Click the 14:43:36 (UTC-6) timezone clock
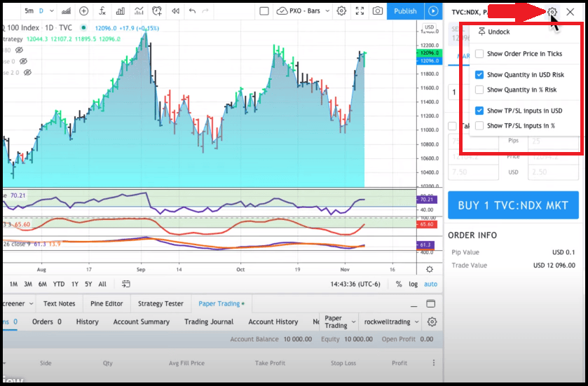 [x=355, y=284]
